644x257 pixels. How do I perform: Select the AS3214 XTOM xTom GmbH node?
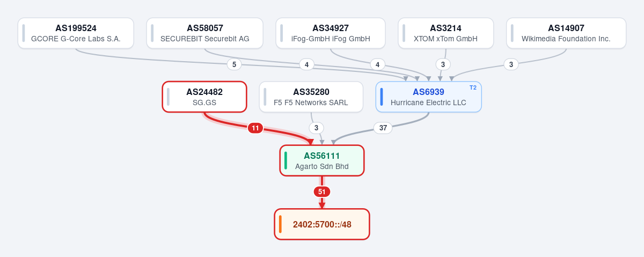pyautogui.click(x=445, y=33)
